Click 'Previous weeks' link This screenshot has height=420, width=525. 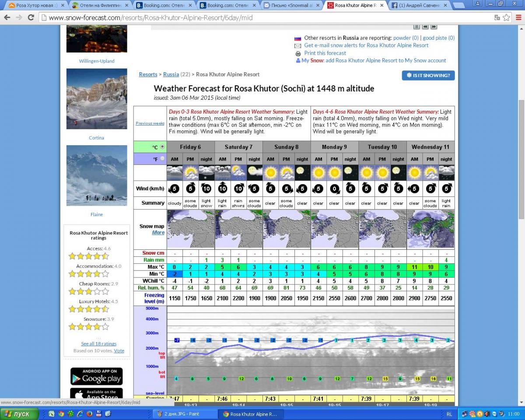[x=150, y=123]
